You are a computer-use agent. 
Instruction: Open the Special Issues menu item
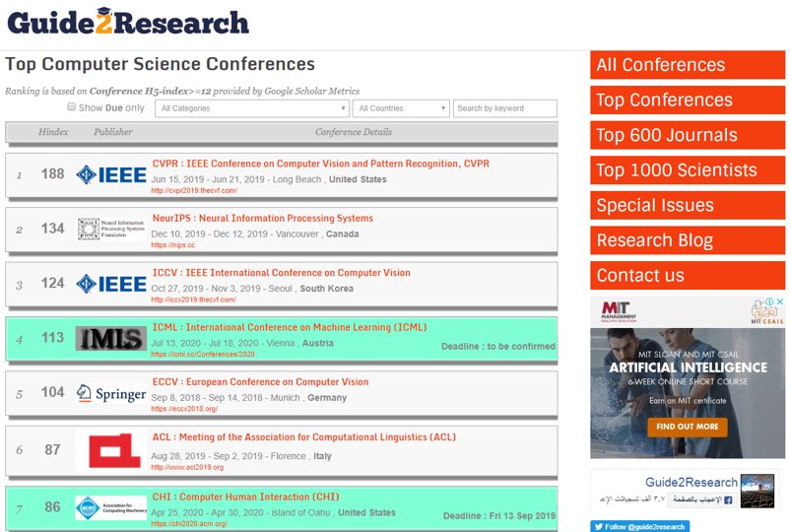tap(688, 205)
